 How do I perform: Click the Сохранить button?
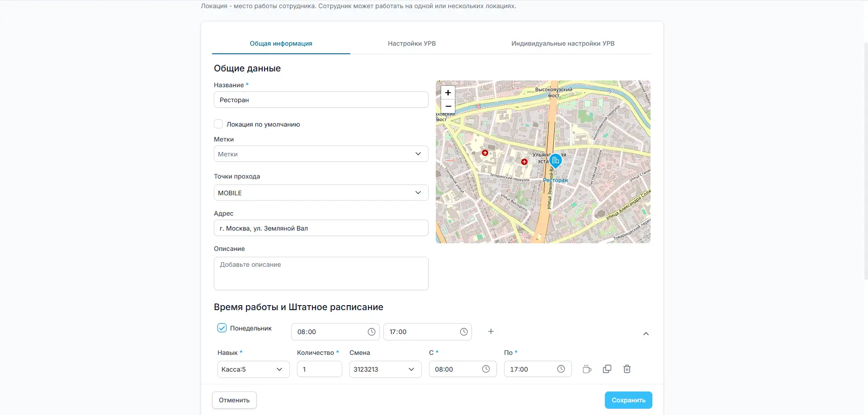[x=628, y=400]
